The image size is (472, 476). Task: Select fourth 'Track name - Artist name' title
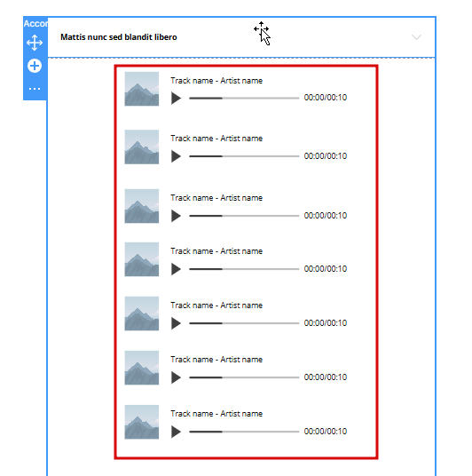216,251
